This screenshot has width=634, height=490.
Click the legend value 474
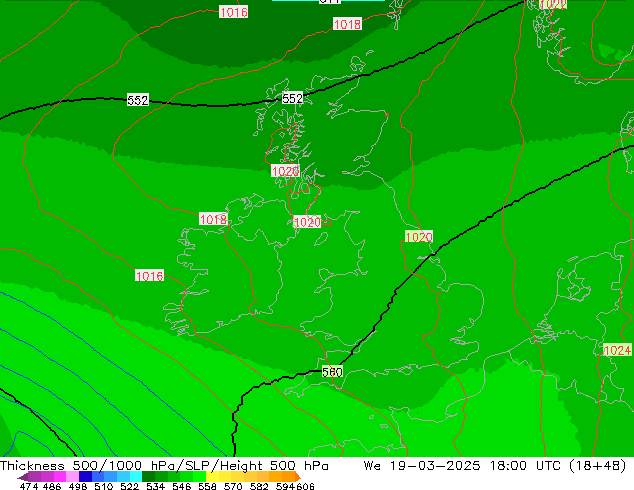pyautogui.click(x=29, y=486)
